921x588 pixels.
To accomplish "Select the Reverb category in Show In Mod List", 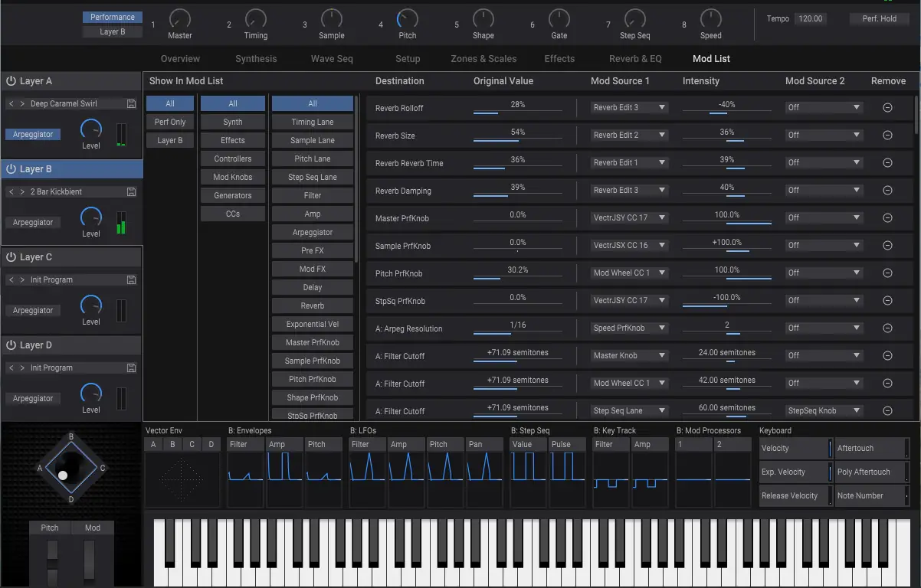I will [x=312, y=305].
